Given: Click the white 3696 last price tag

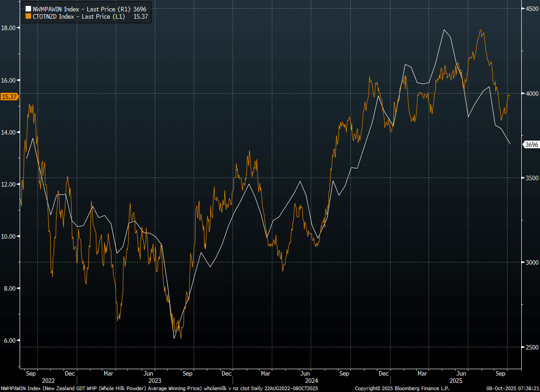Looking at the screenshot, I should coord(531,145).
